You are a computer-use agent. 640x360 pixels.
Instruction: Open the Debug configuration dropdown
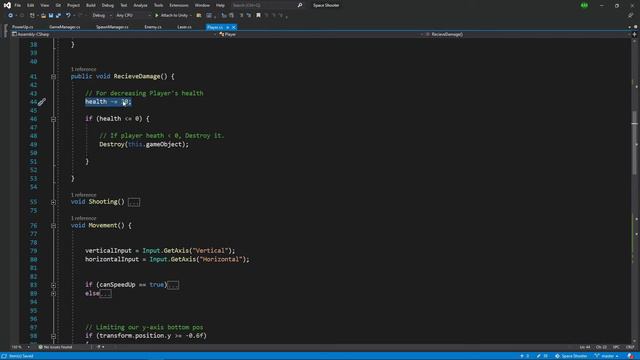(x=101, y=16)
